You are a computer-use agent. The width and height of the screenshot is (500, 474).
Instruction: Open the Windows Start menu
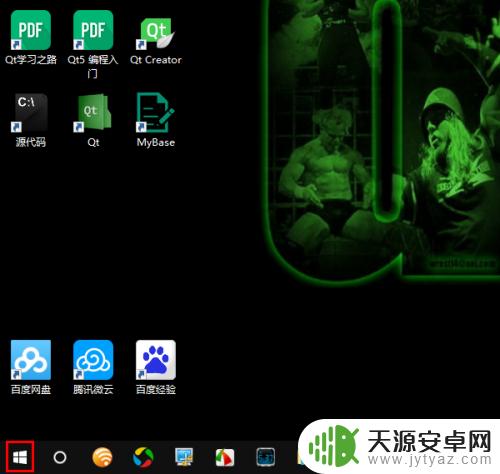(x=20, y=457)
